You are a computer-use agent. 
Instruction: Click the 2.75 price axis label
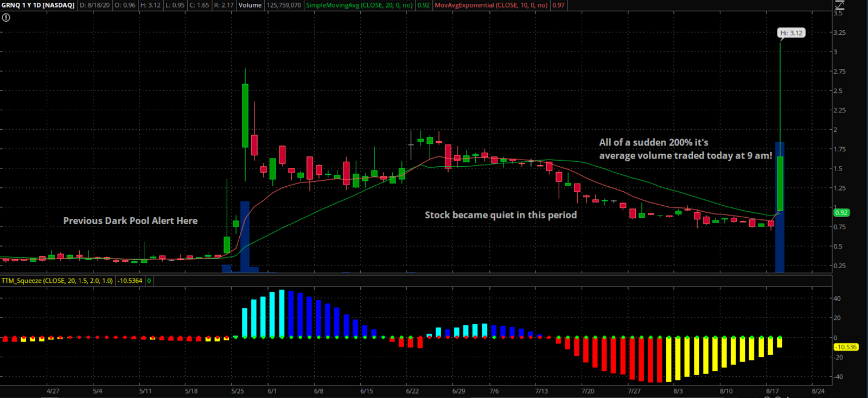click(840, 72)
